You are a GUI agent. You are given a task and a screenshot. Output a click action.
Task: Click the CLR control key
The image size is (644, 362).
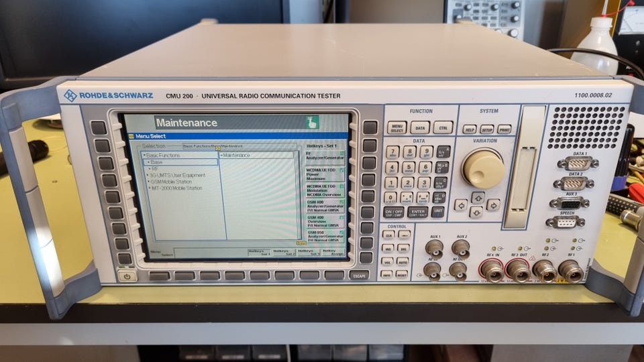(388, 235)
